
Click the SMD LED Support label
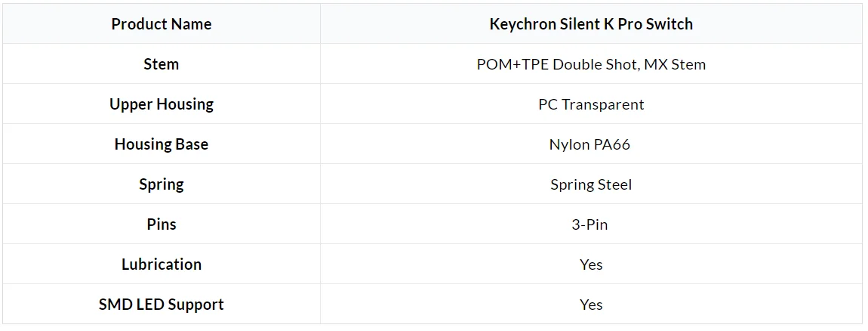click(161, 304)
